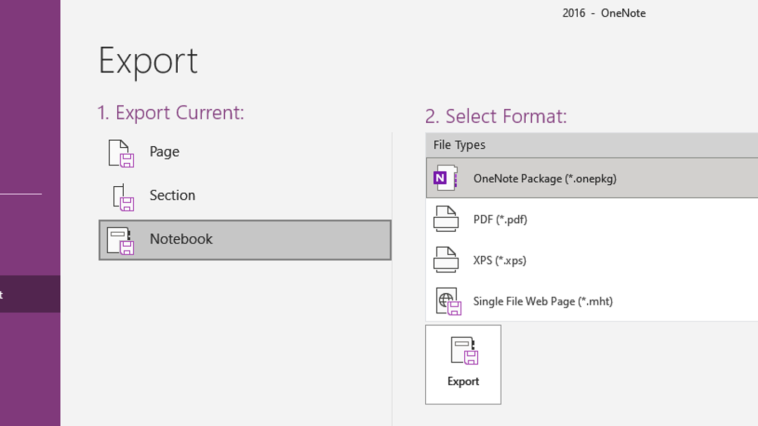
Task: Click the purple OneNote package icon
Action: click(x=445, y=178)
